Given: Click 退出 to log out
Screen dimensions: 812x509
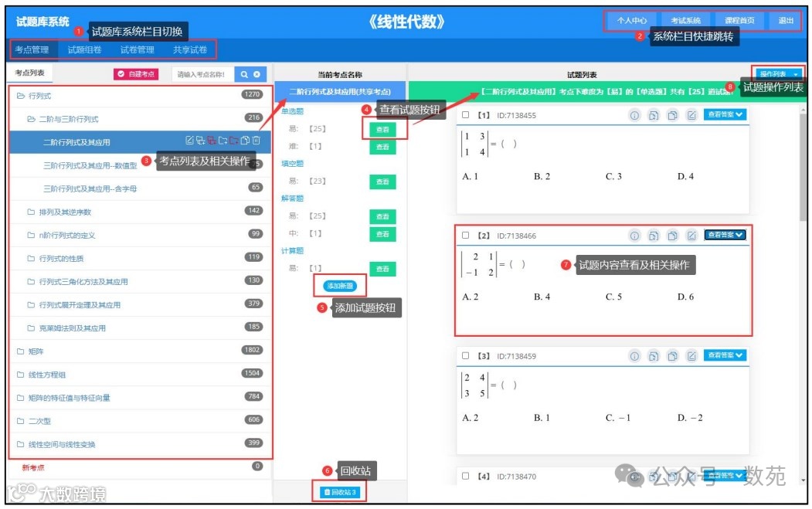Looking at the screenshot, I should point(786,21).
